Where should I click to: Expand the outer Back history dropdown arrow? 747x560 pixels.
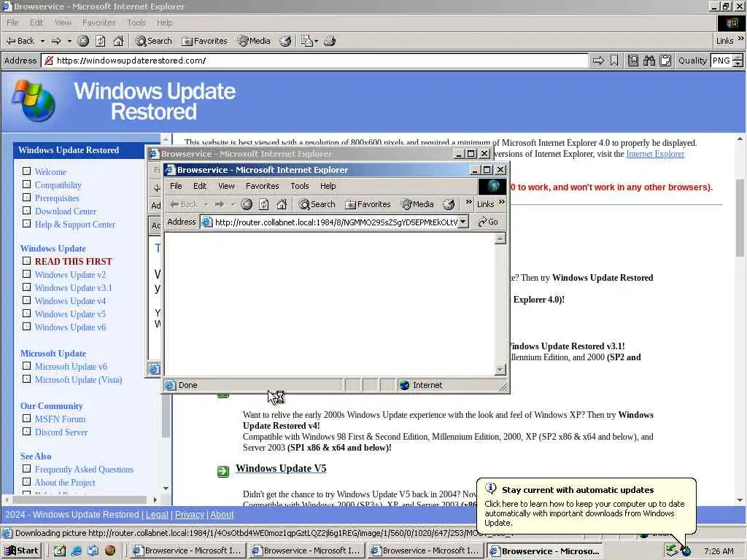[x=42, y=41]
